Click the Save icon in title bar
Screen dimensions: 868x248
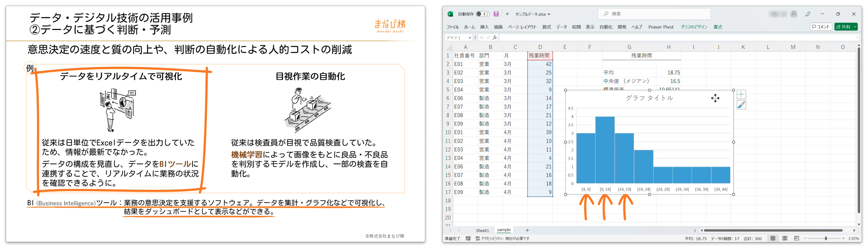tap(496, 14)
